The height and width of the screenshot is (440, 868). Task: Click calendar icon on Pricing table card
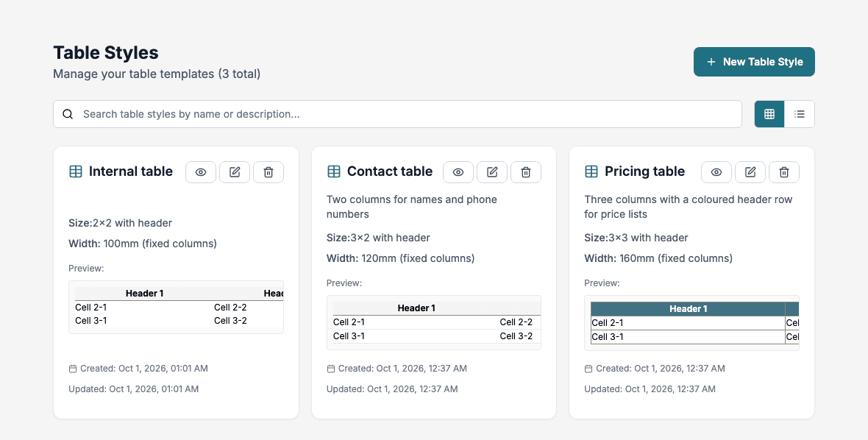coord(588,369)
